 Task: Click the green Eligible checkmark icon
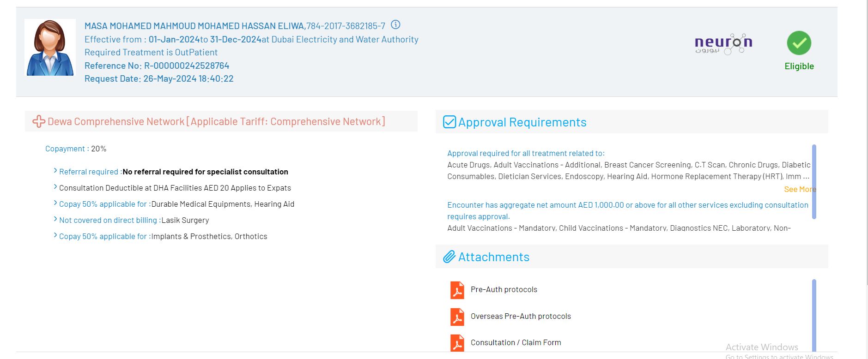pyautogui.click(x=799, y=43)
